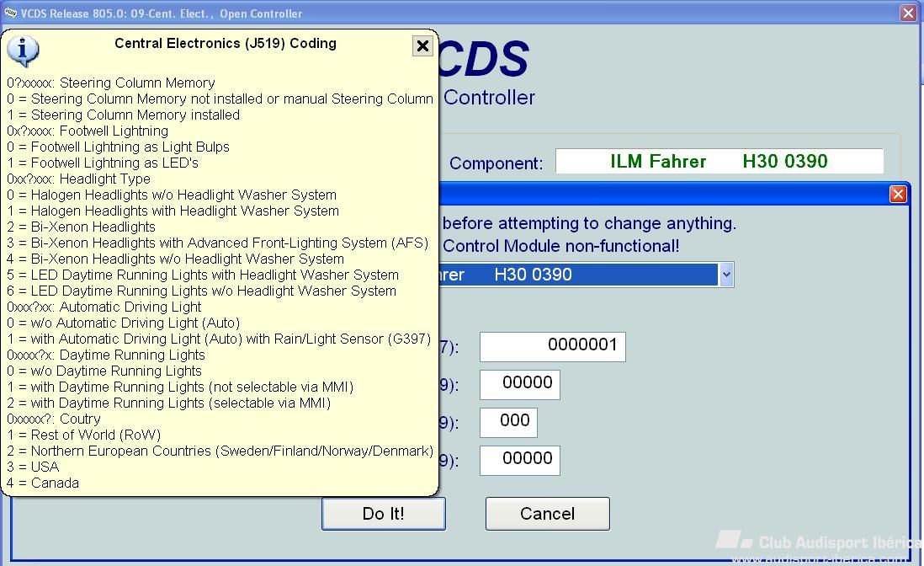Click 'before attempting to change anything.' text
924x566 pixels.
tap(589, 223)
